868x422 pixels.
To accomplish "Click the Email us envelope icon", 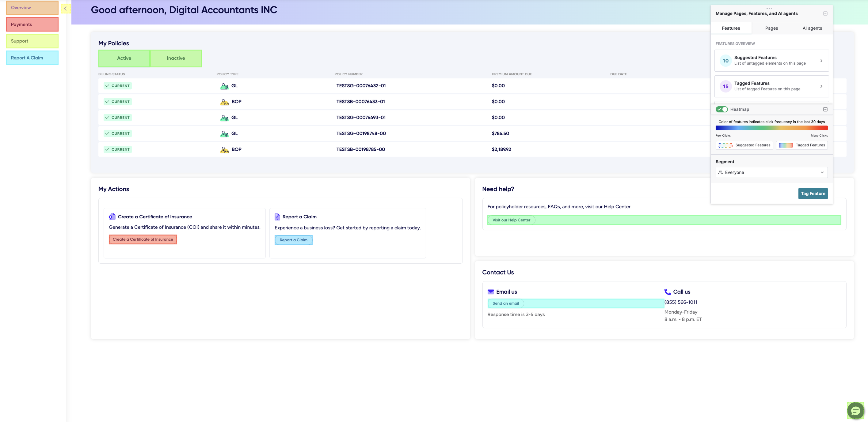I will (x=491, y=292).
